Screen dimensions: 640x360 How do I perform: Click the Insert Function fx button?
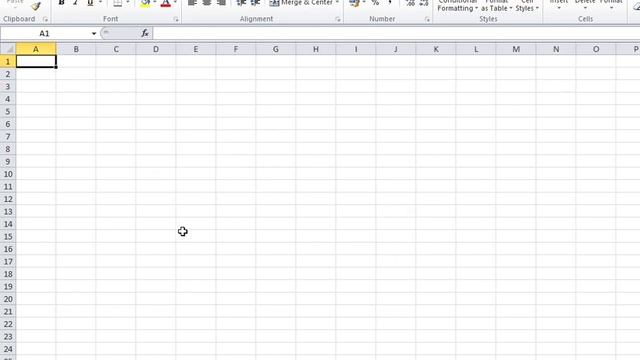pyautogui.click(x=145, y=33)
